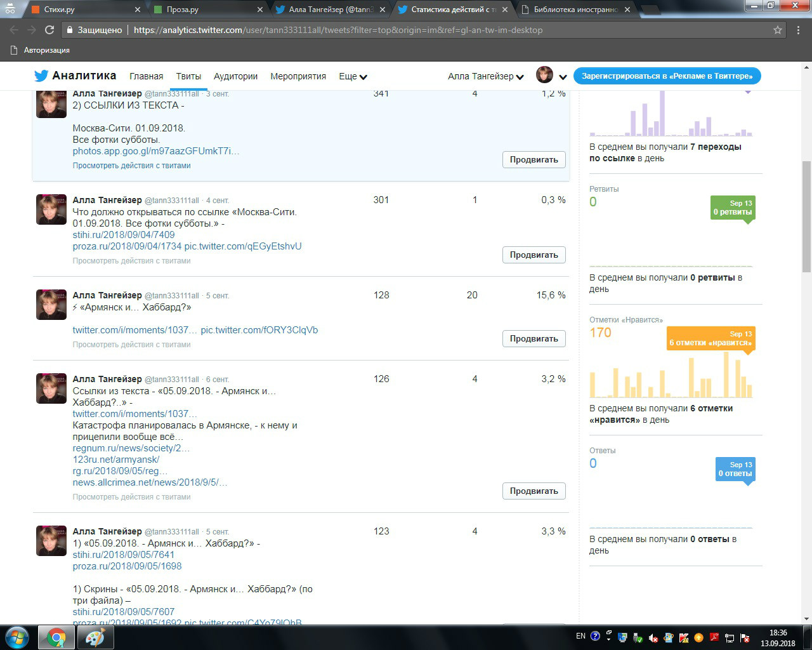Image resolution: width=812 pixels, height=650 pixels.
Task: Click the padlock Защищено security indicator
Action: pyautogui.click(x=94, y=30)
